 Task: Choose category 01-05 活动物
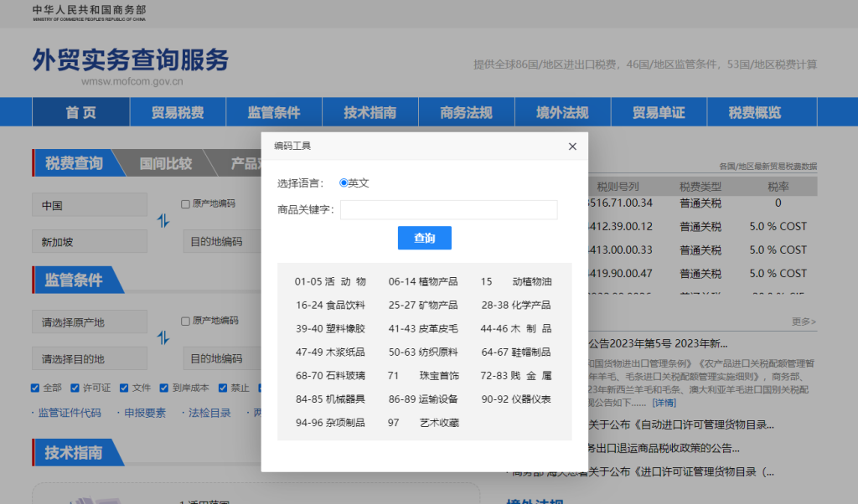(330, 281)
